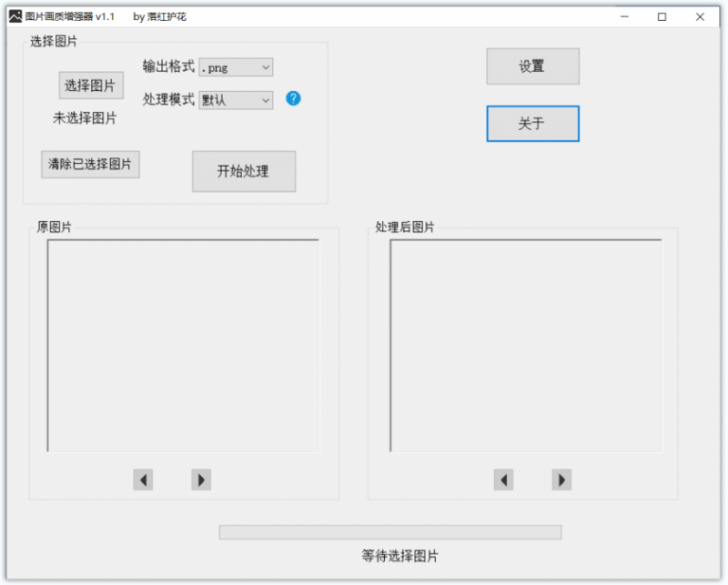
Task: Click the 处理后图片 preview area
Action: (x=526, y=346)
